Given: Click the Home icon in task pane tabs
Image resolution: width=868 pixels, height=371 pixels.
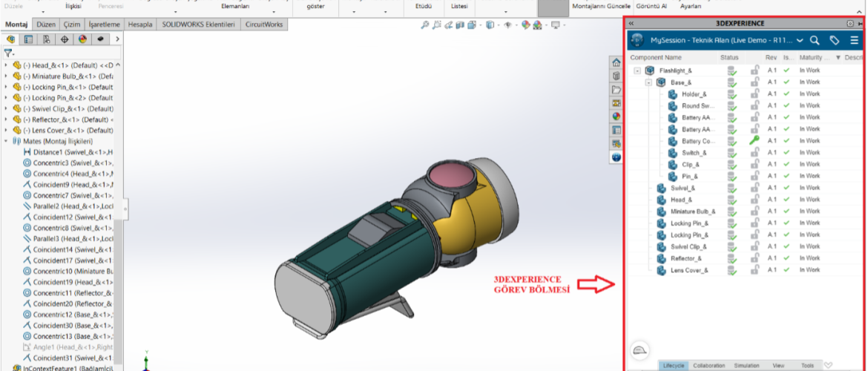Looking at the screenshot, I should (x=616, y=62).
